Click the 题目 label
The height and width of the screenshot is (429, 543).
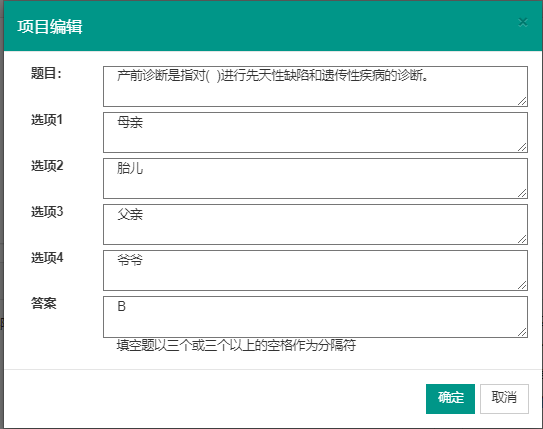click(x=46, y=73)
